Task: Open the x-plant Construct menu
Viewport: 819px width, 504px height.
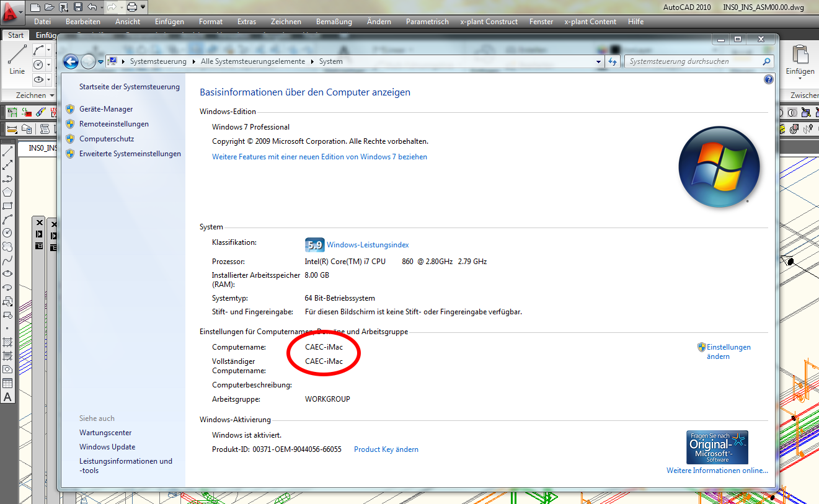Action: pyautogui.click(x=489, y=22)
